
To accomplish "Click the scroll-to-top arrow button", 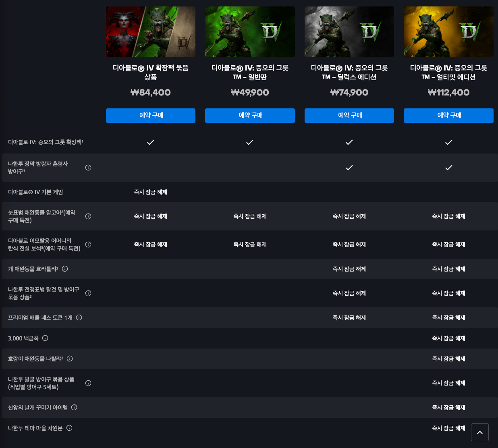I will pyautogui.click(x=480, y=432).
